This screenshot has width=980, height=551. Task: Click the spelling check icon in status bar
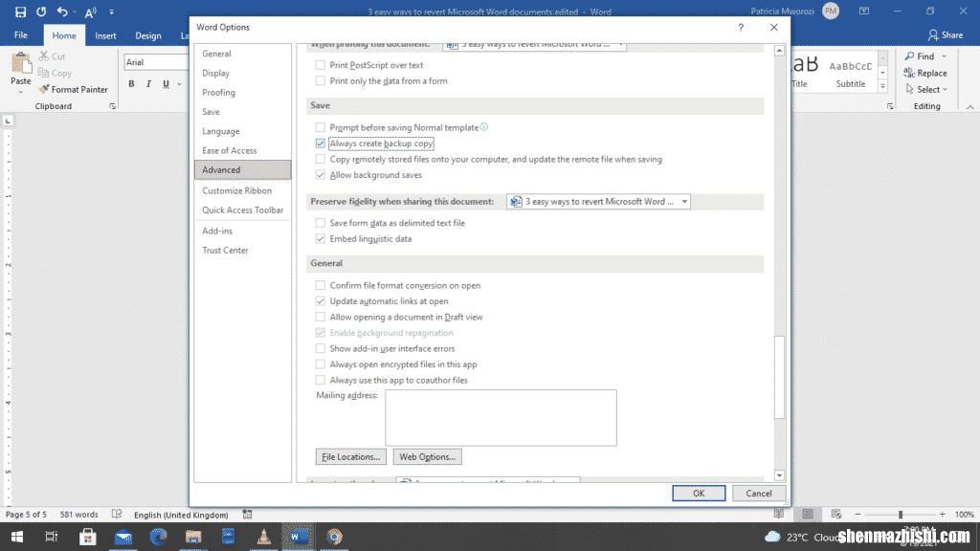pyautogui.click(x=117, y=514)
